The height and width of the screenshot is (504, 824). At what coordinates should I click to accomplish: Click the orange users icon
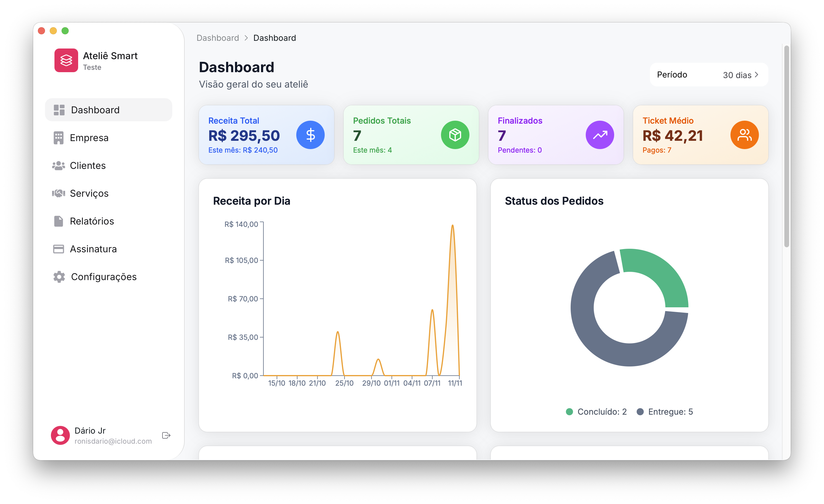pos(744,135)
